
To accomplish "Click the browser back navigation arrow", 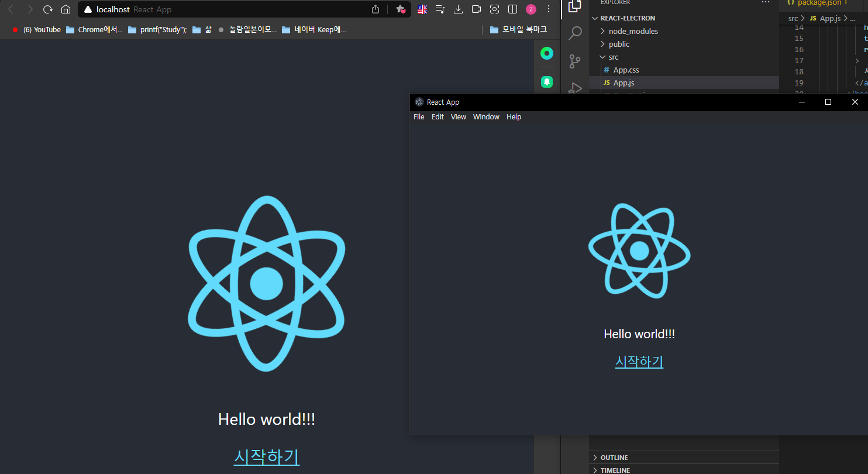I will click(11, 9).
